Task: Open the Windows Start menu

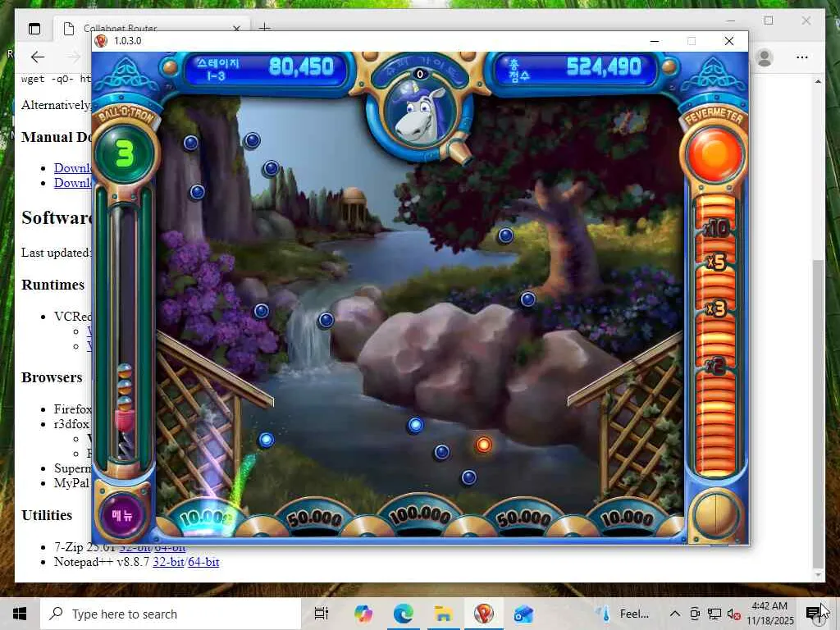Action: (20, 614)
